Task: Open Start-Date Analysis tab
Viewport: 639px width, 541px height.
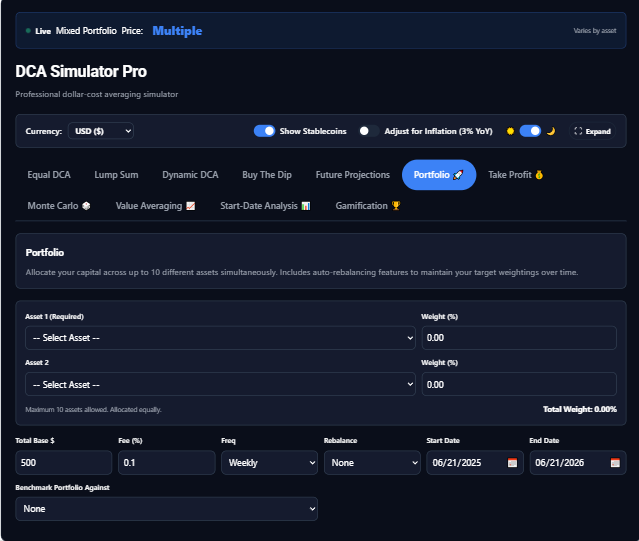Action: 265,206
